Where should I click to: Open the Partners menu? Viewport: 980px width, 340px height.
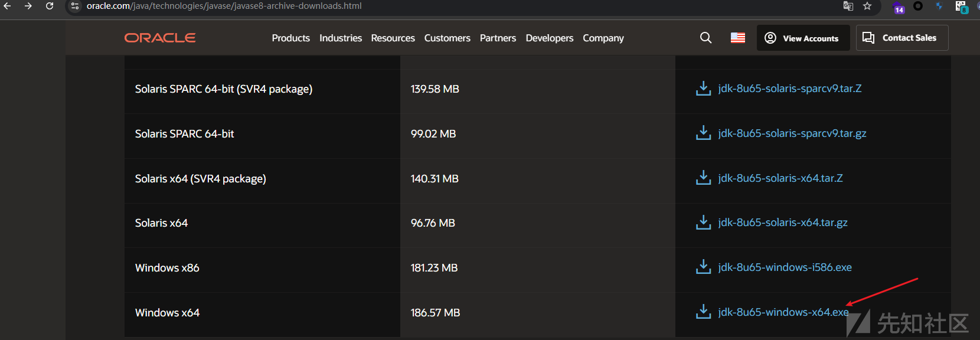click(x=498, y=38)
